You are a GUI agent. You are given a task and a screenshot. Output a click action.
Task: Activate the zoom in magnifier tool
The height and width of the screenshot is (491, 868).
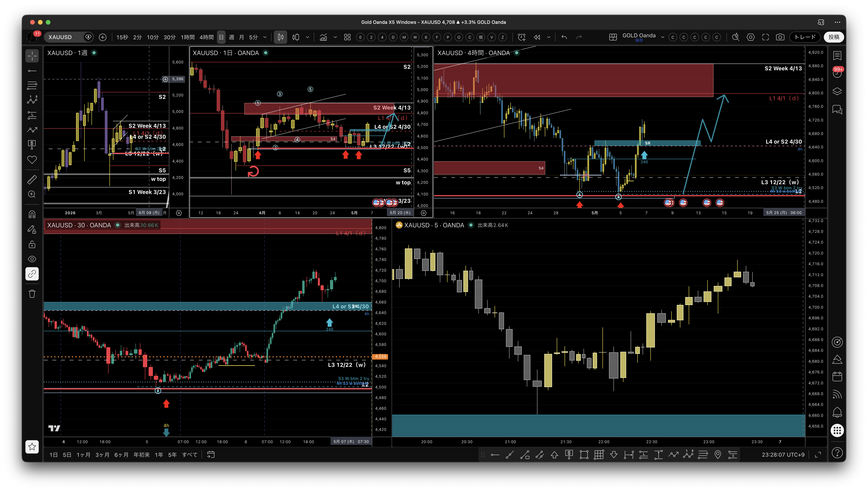(x=32, y=194)
